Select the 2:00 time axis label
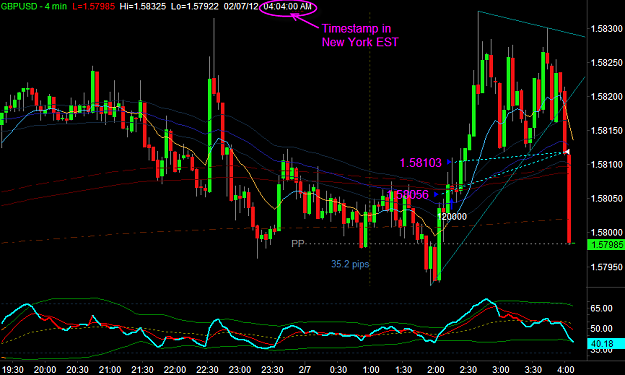The height and width of the screenshot is (375, 625). 436,369
